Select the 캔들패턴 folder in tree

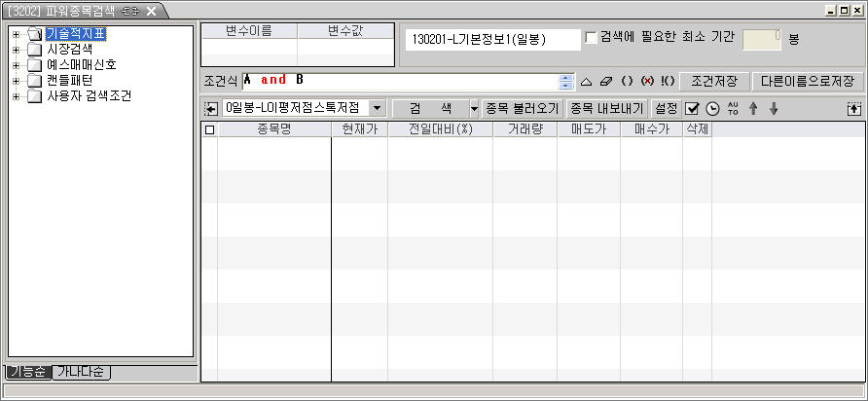[68, 81]
